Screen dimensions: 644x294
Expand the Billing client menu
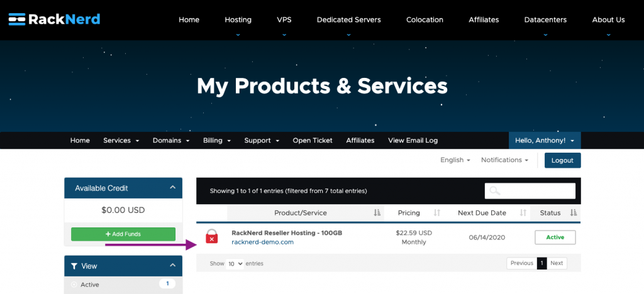pos(217,140)
